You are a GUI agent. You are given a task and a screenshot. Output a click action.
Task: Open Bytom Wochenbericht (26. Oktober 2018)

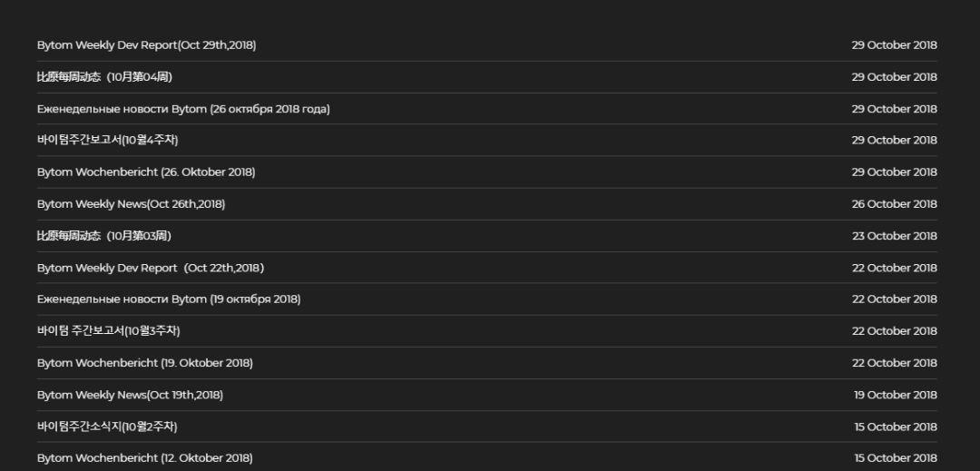tap(146, 172)
